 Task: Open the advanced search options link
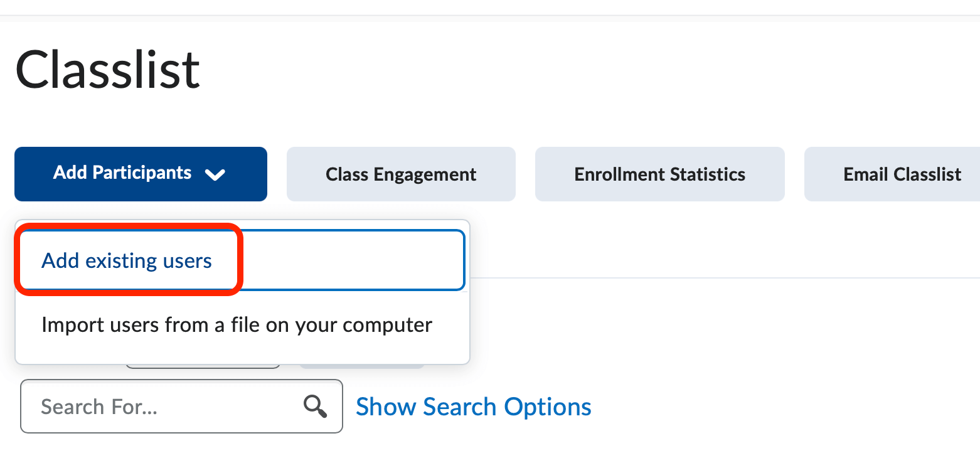click(473, 407)
